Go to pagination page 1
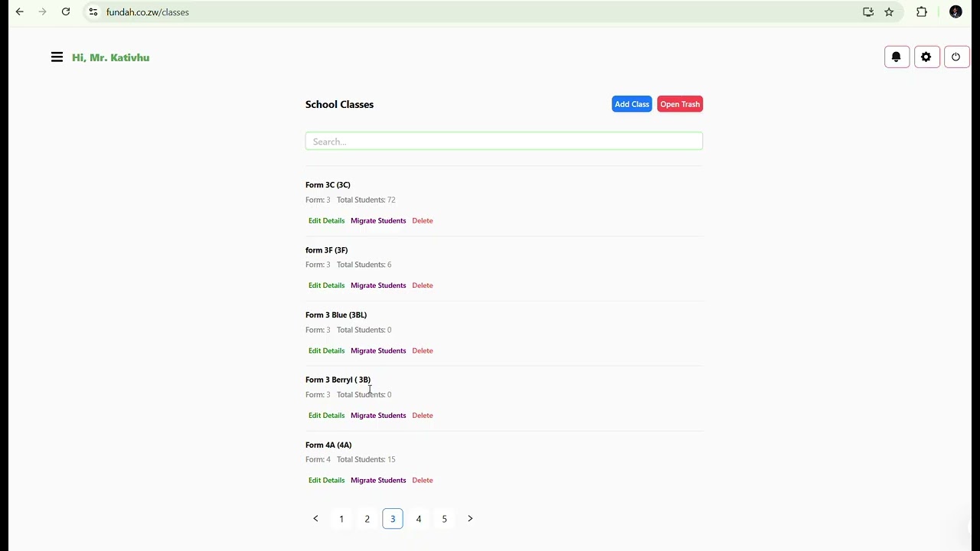Viewport: 980px width, 551px height. [x=341, y=519]
